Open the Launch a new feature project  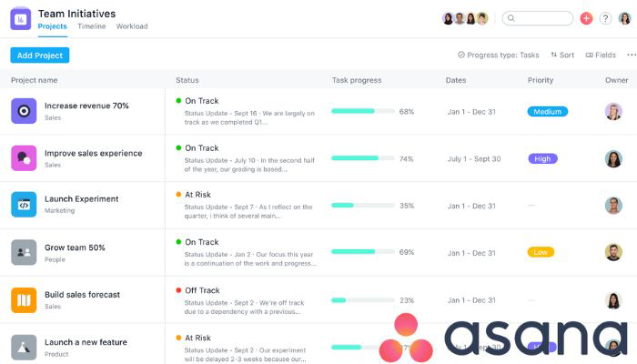tap(86, 342)
